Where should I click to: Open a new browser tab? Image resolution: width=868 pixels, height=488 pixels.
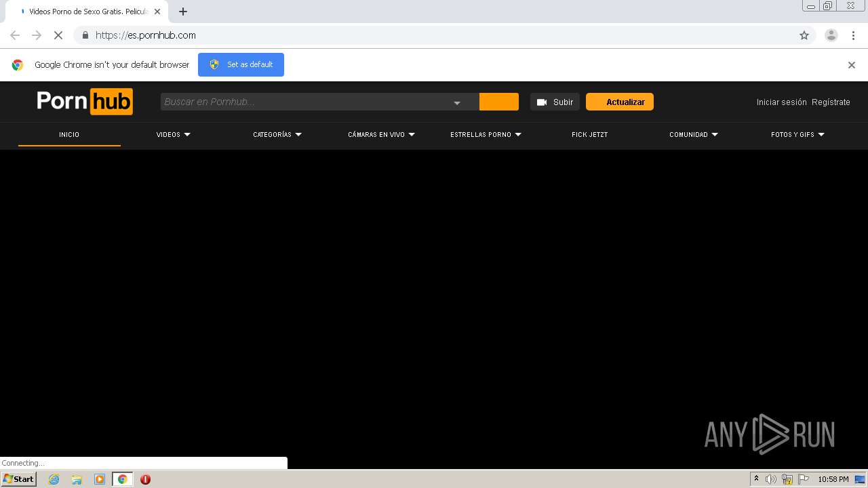[183, 12]
